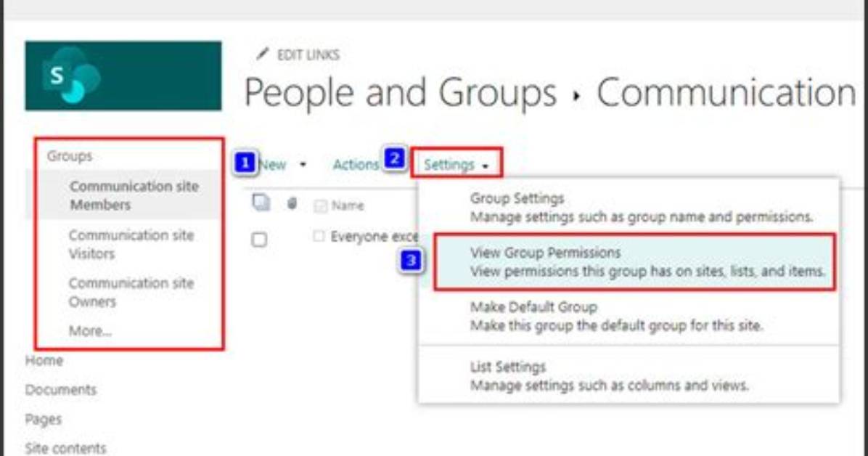
Task: Click the pencil icon beside EDIT LINKS
Action: (x=263, y=54)
